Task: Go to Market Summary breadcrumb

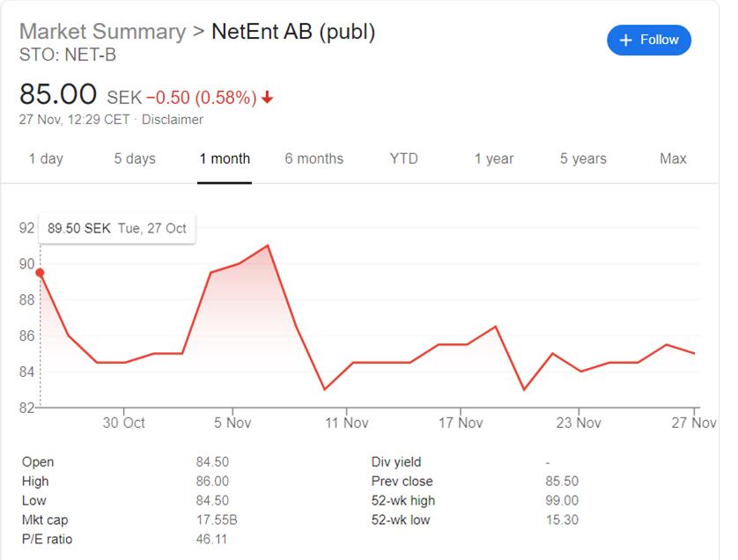Action: [103, 32]
